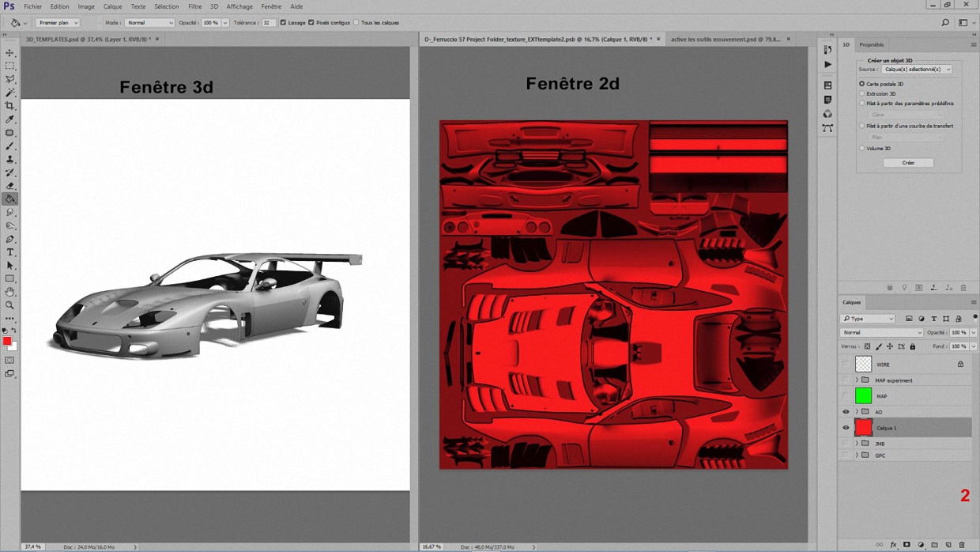Select the Paint Bucket tool
This screenshot has height=552, width=980.
coord(10,199)
